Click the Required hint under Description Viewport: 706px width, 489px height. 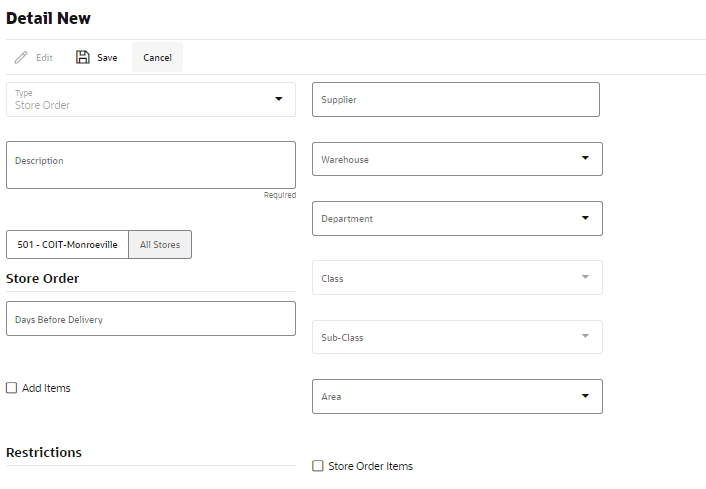280,195
